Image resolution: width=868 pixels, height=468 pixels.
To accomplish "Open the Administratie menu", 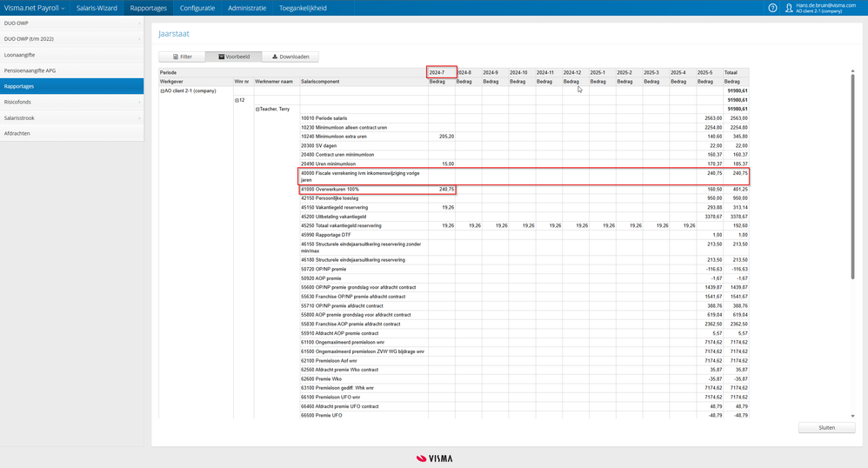I will tap(247, 8).
